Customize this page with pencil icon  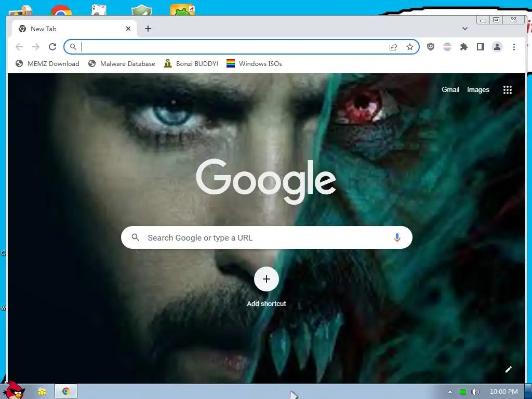[508, 369]
